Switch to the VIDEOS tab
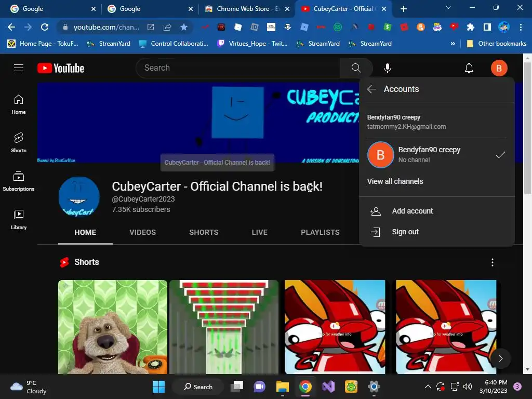This screenshot has height=399, width=532. 142,232
